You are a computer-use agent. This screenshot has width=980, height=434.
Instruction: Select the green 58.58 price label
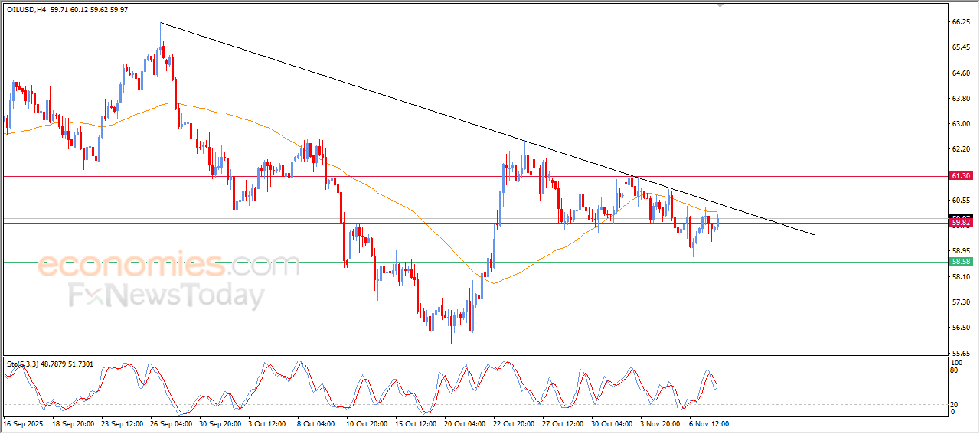pyautogui.click(x=961, y=262)
